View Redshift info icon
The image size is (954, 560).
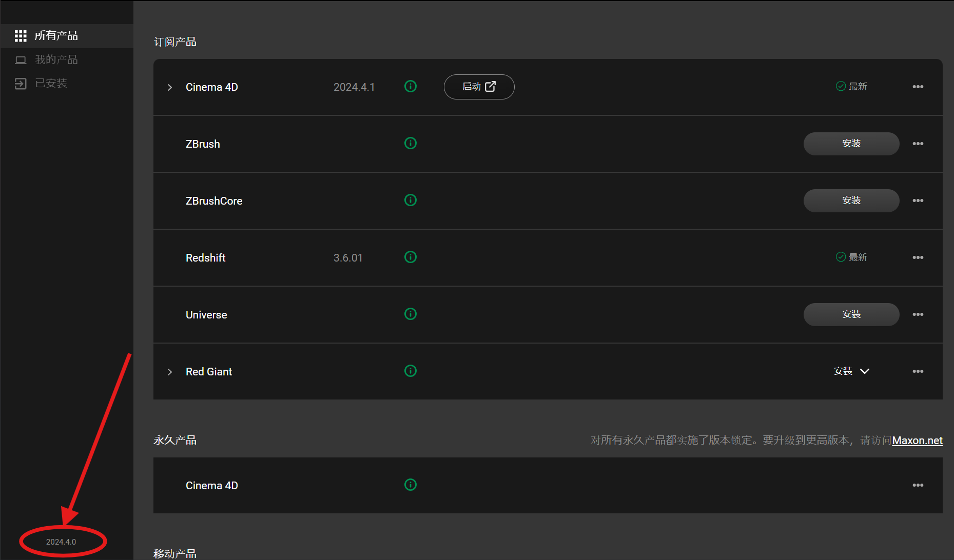(411, 257)
